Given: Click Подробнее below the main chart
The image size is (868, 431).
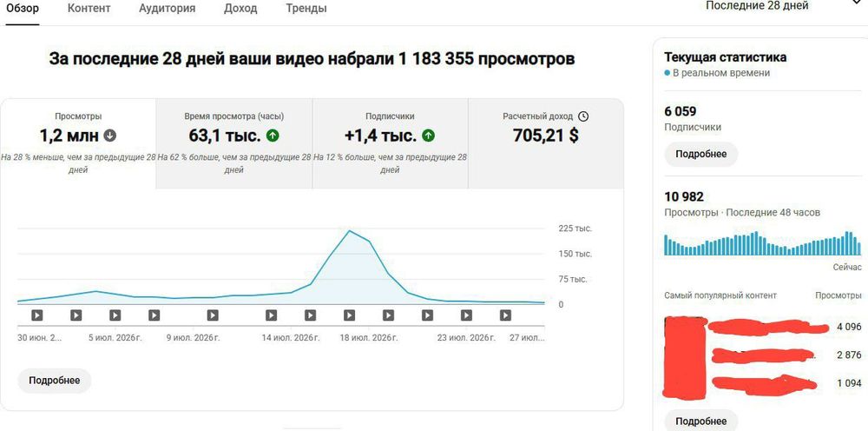Looking at the screenshot, I should point(54,381).
